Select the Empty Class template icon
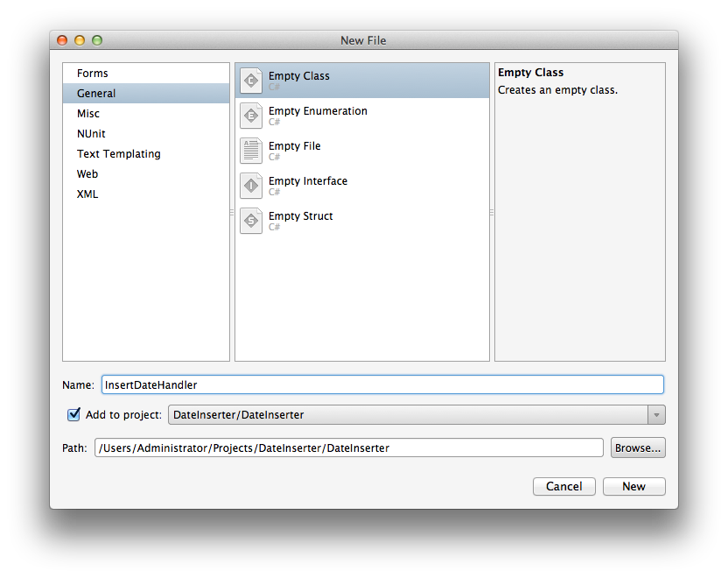Viewport: 728px width, 578px height. (x=251, y=80)
